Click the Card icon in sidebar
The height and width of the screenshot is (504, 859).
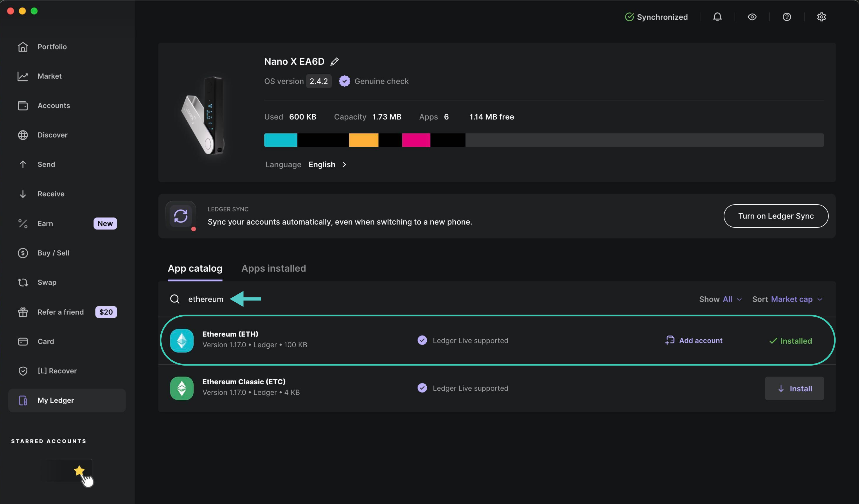pos(23,341)
